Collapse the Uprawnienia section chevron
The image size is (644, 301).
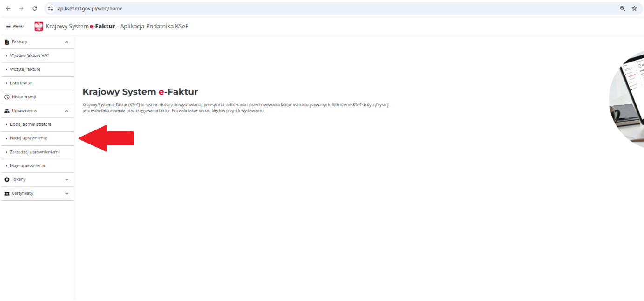pos(67,111)
